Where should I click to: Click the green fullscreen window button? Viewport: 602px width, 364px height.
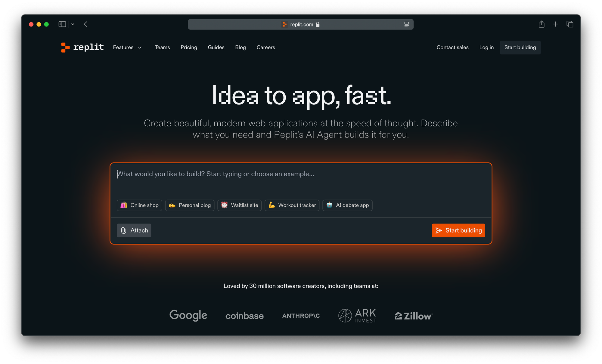[x=46, y=24]
